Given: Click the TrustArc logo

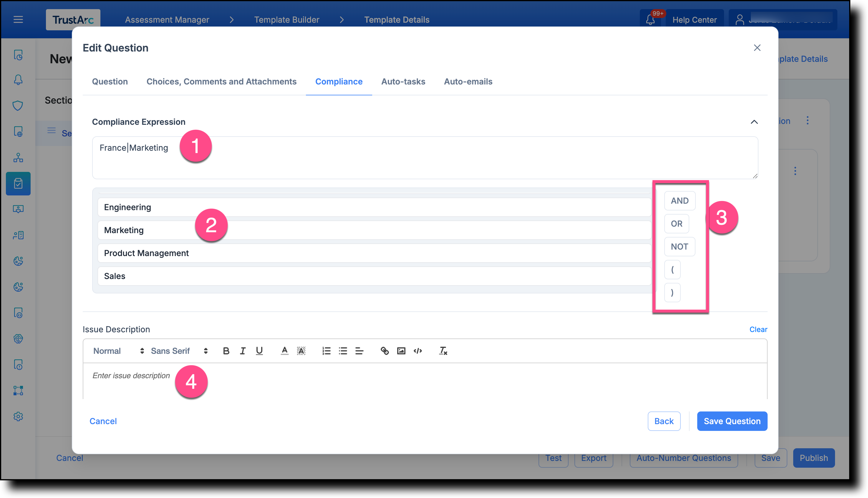Looking at the screenshot, I should [73, 19].
